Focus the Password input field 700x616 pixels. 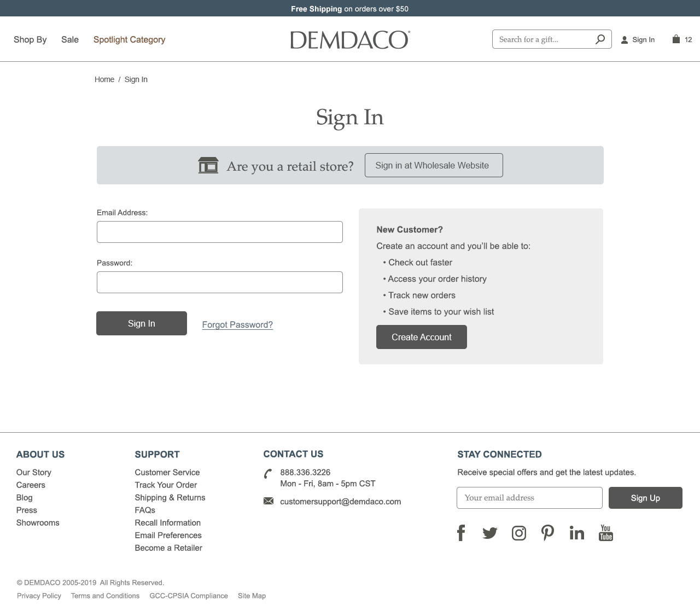tap(220, 282)
